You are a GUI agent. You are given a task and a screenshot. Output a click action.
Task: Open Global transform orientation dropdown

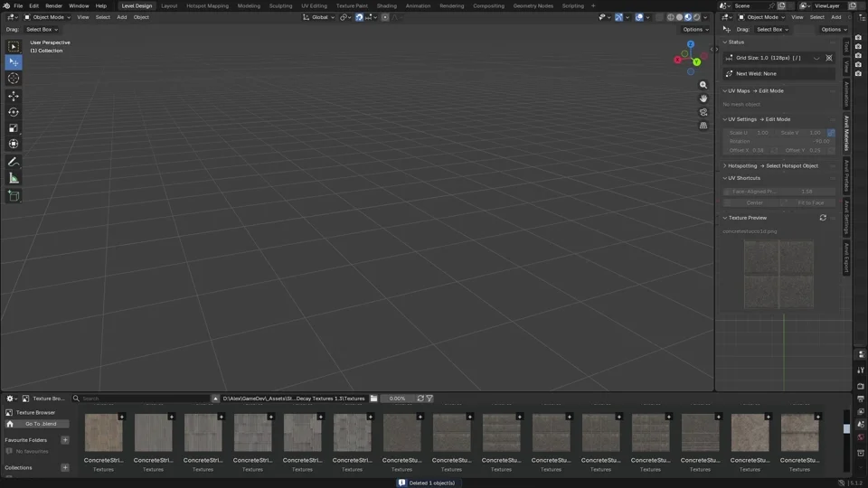[319, 17]
